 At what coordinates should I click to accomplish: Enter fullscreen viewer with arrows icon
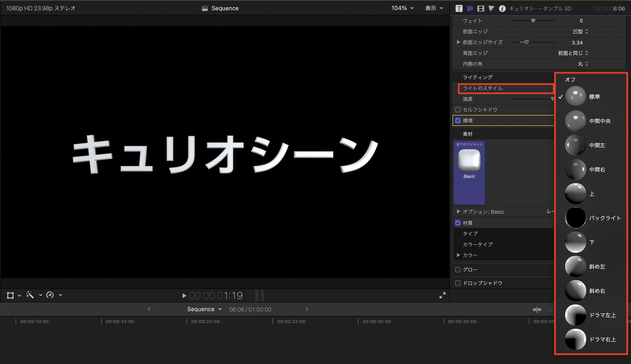[x=442, y=295]
